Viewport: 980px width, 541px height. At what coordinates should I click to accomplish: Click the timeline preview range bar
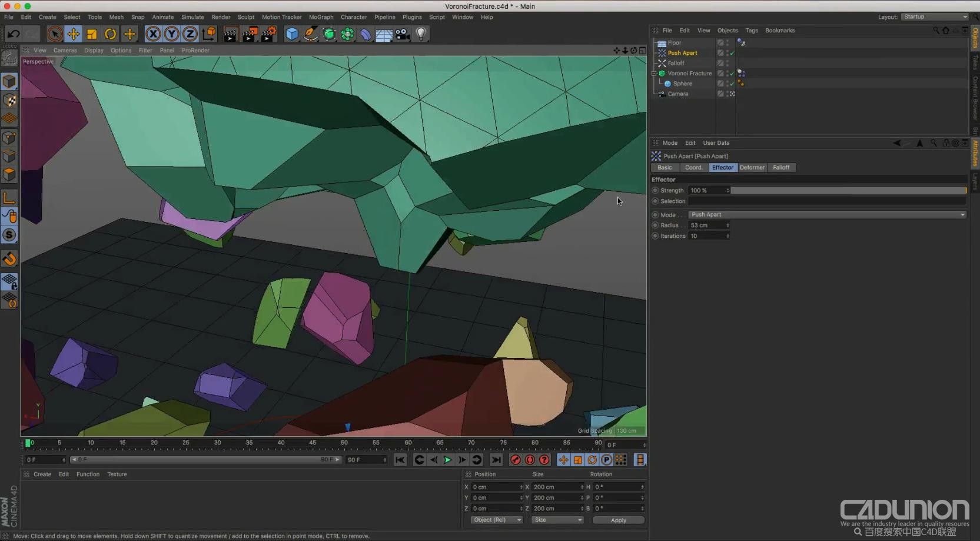(x=205, y=460)
